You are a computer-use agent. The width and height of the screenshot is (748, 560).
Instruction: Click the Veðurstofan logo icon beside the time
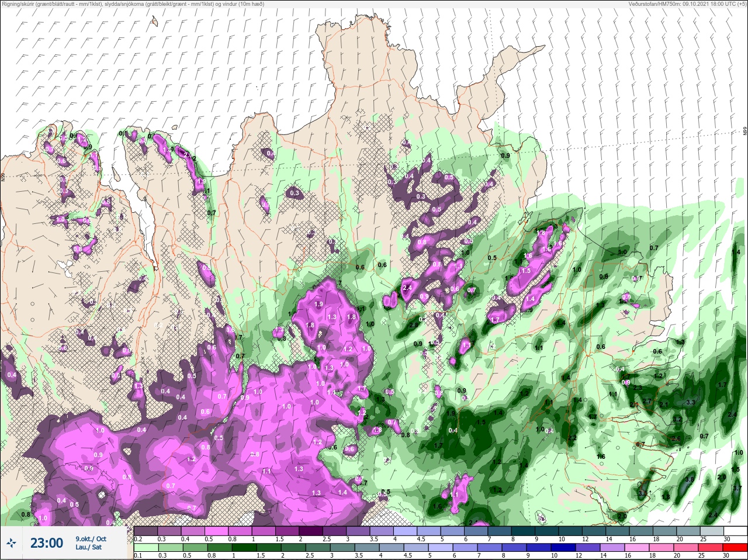click(x=11, y=542)
